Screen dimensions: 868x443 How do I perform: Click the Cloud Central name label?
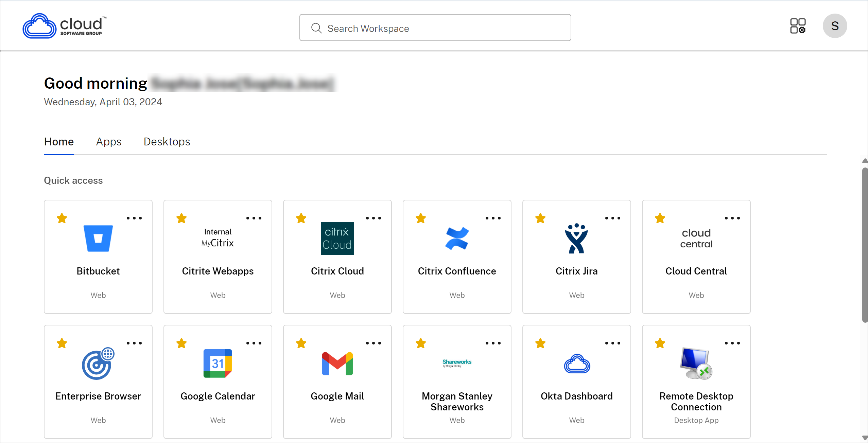click(x=696, y=271)
